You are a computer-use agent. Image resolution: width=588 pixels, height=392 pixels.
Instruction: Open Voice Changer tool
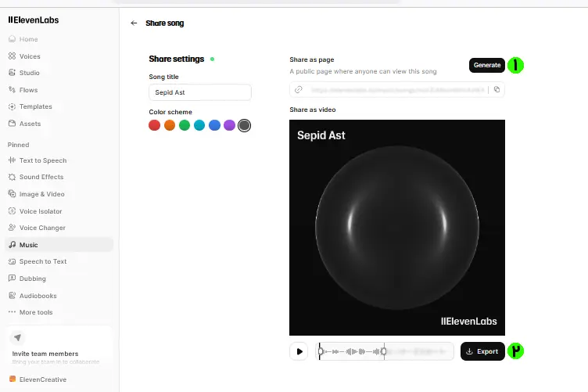click(42, 228)
